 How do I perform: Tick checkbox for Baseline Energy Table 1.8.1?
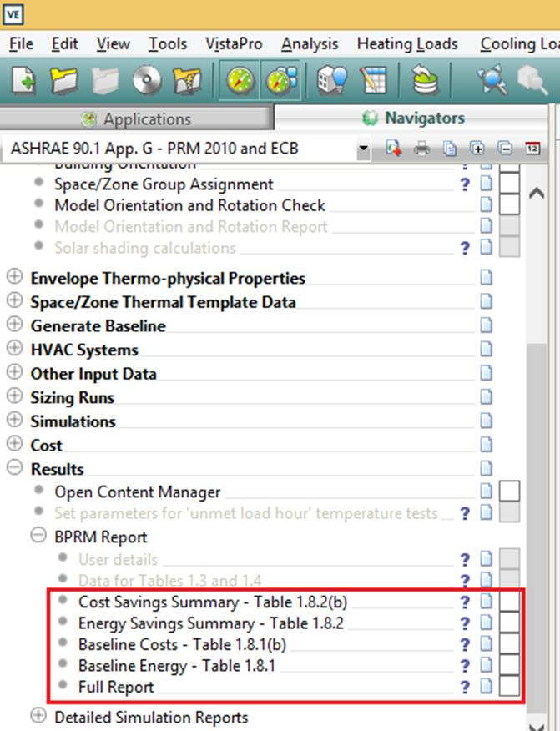click(x=509, y=665)
